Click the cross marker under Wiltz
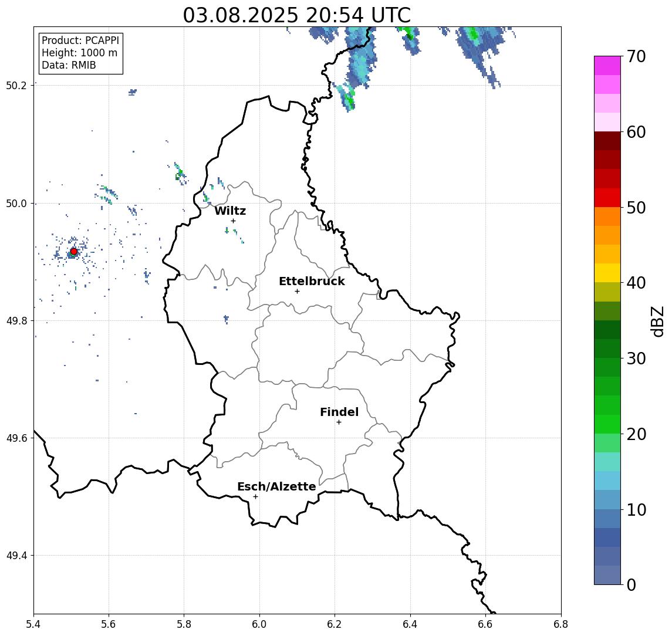Viewport: 672px width, 636px height. click(233, 221)
